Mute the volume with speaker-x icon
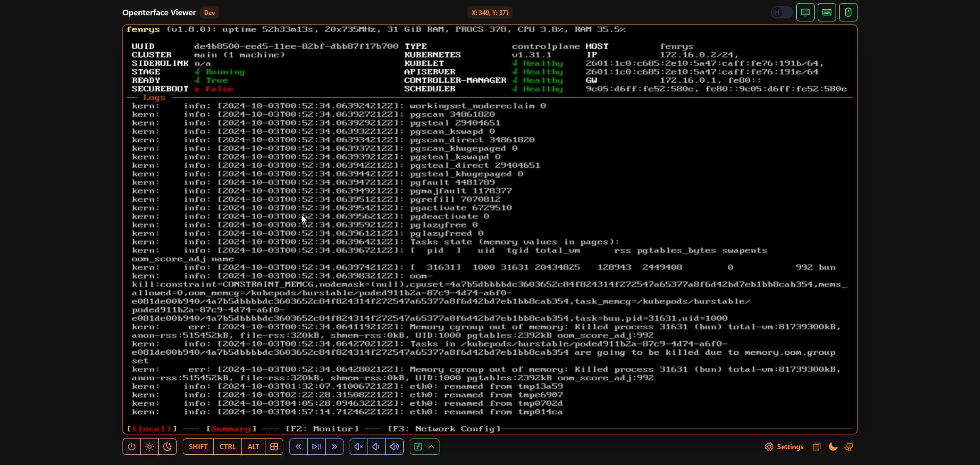Image resolution: width=980 pixels, height=465 pixels. [x=359, y=447]
